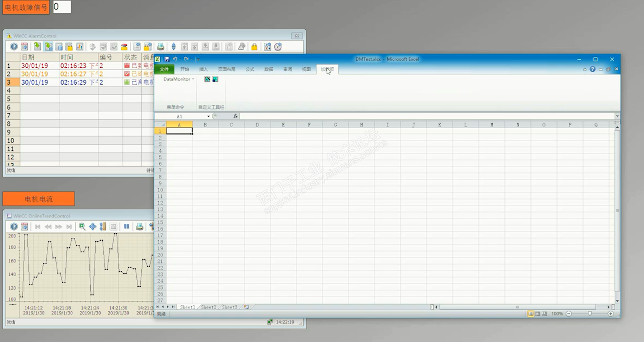Toggle autoscroll in the AlarmControl toolbar
This screenshot has width=644, height=342.
(174, 47)
